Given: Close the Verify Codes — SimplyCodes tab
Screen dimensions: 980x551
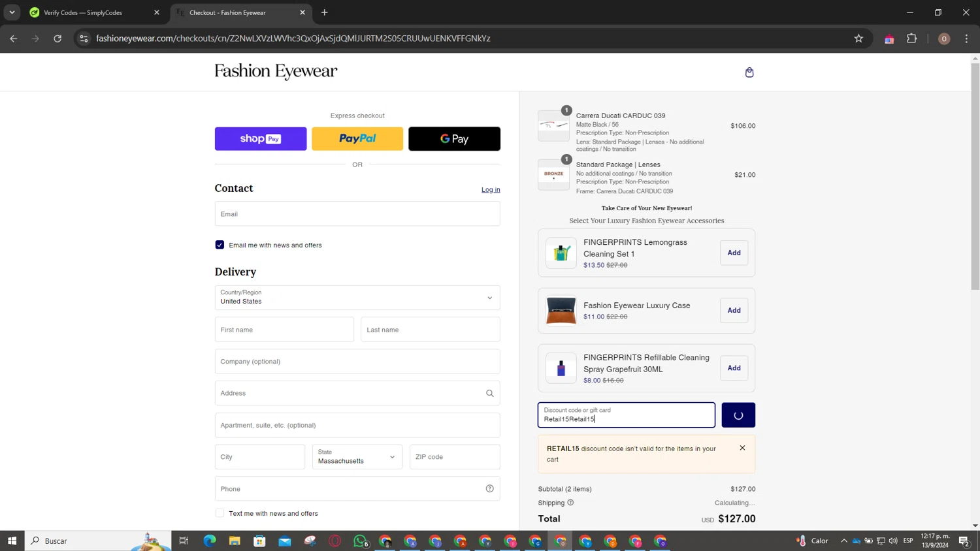Looking at the screenshot, I should [x=157, y=12].
